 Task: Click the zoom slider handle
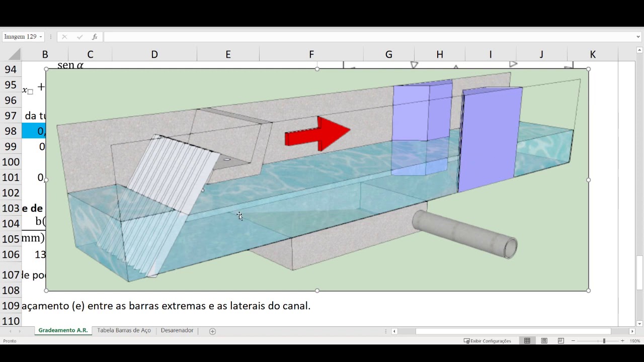[604, 341]
